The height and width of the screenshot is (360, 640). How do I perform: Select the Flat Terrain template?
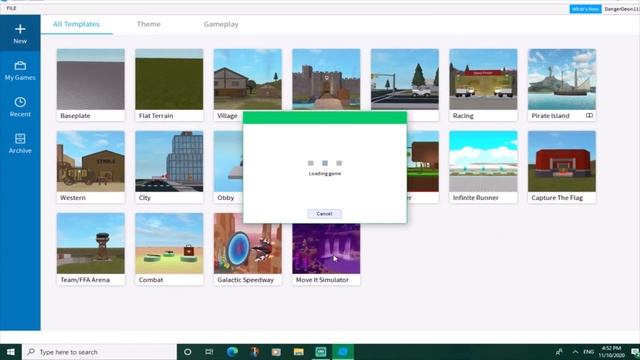pyautogui.click(x=169, y=85)
